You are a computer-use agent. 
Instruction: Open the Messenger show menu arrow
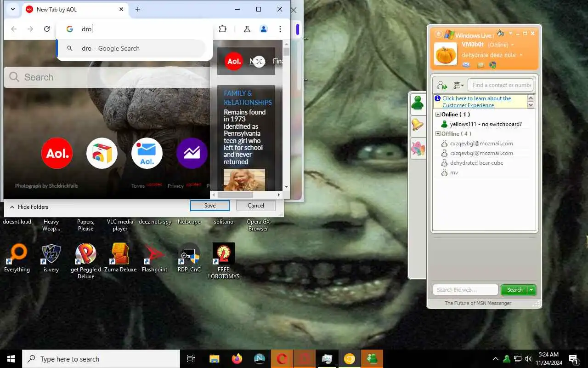(510, 34)
